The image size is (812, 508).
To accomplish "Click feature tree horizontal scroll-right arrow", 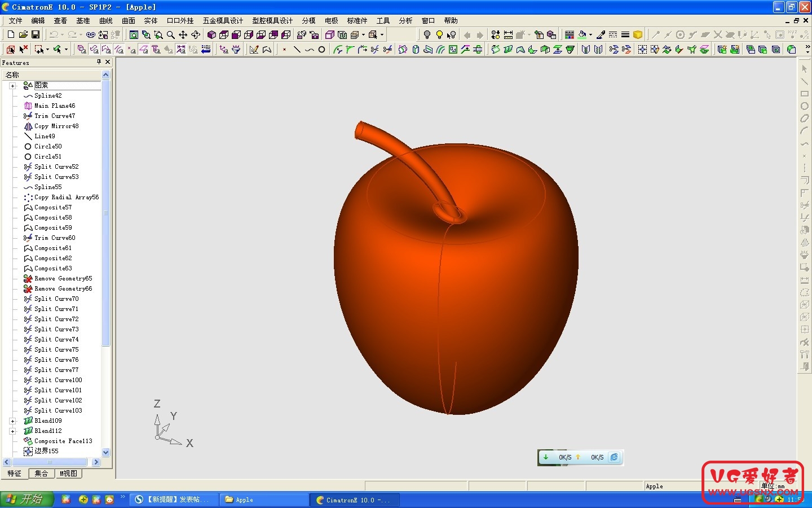I will tap(96, 462).
